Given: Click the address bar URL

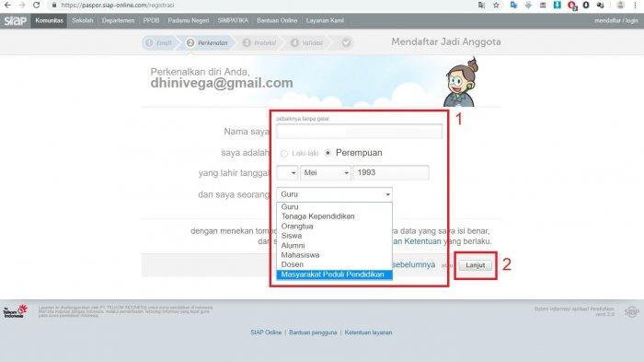Looking at the screenshot, I should [x=118, y=6].
